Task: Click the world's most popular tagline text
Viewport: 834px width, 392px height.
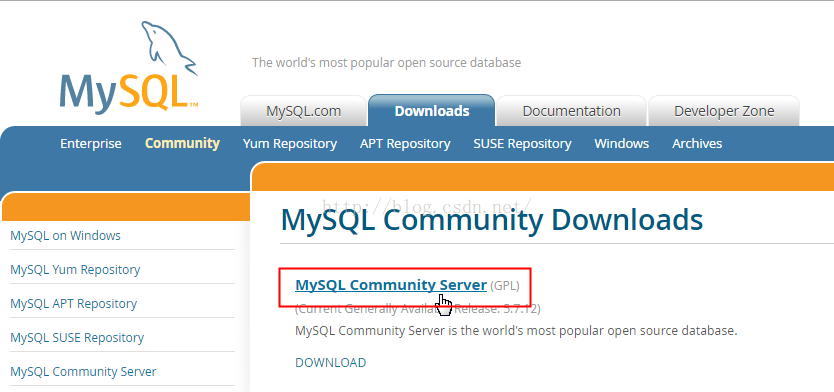Action: [386, 63]
